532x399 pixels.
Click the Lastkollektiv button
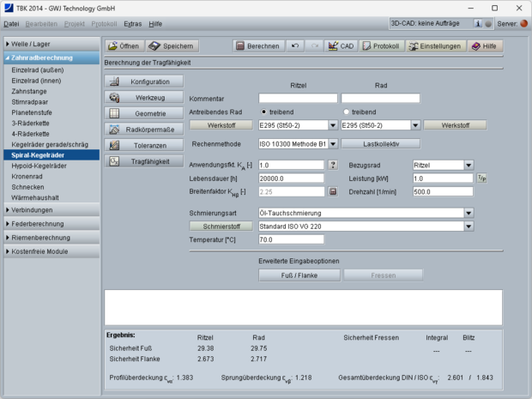coord(381,143)
